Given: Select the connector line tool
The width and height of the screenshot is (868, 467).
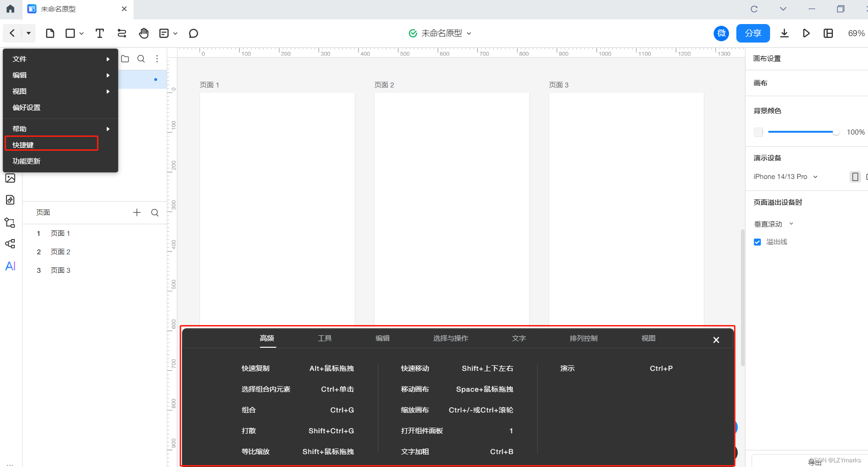Looking at the screenshot, I should pyautogui.click(x=122, y=33).
